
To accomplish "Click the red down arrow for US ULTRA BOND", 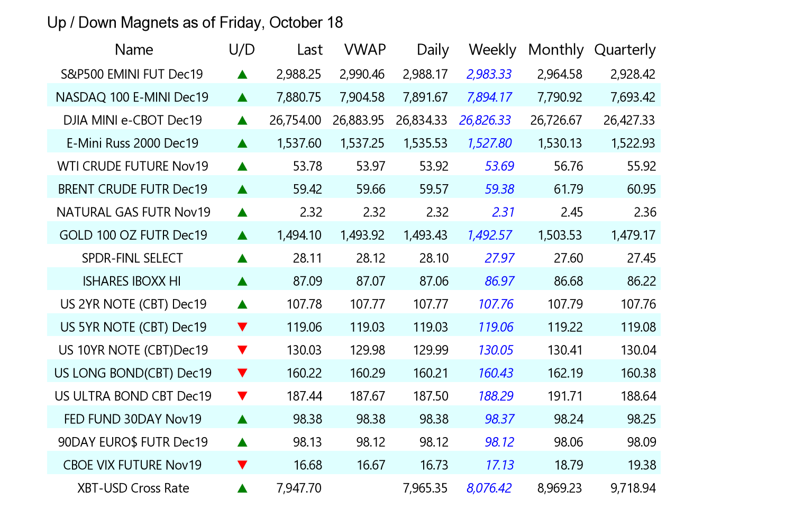I will coord(242,396).
